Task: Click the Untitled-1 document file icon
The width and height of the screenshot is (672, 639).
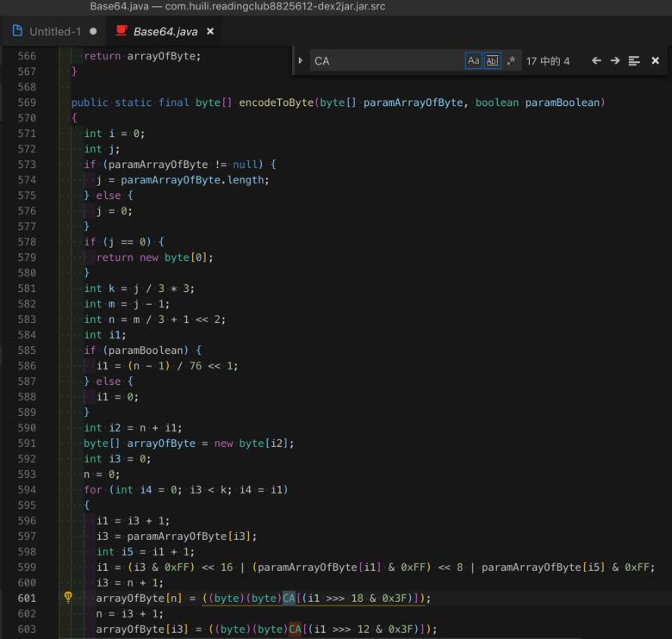Action: coord(17,31)
